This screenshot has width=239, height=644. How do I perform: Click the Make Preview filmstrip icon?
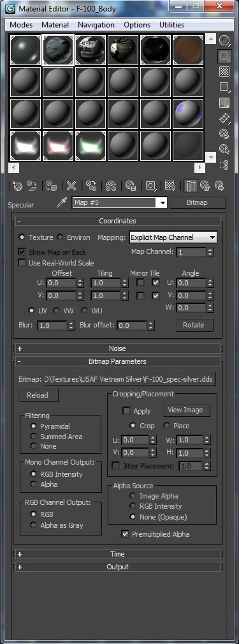coord(224,118)
